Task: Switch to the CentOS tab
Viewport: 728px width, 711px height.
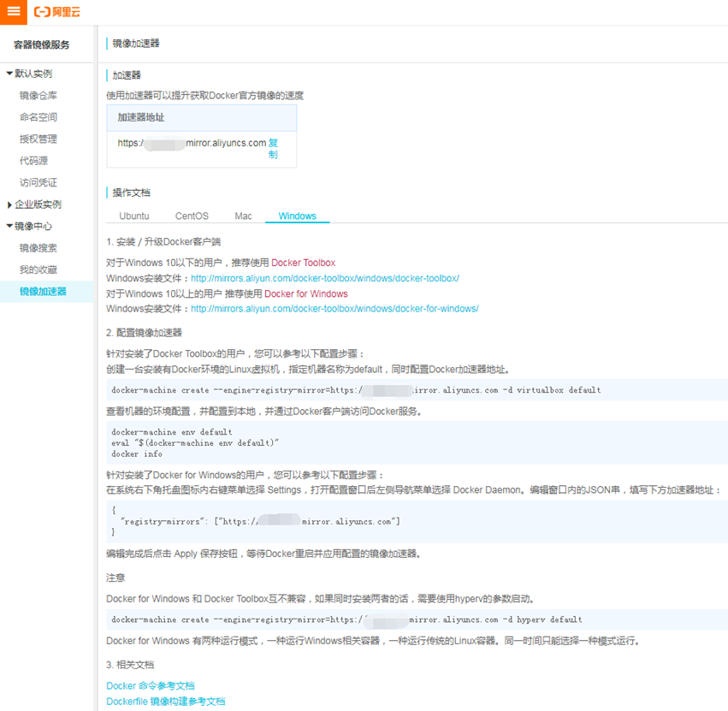Action: point(192,216)
